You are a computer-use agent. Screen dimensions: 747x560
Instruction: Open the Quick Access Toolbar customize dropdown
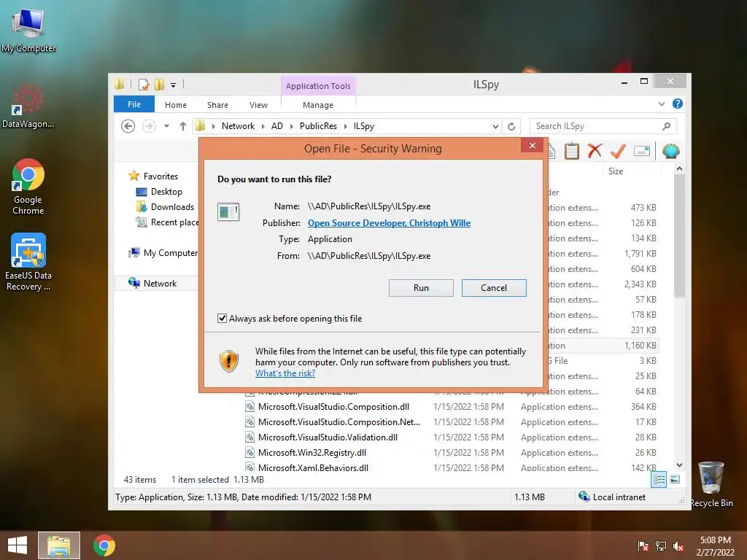(174, 85)
